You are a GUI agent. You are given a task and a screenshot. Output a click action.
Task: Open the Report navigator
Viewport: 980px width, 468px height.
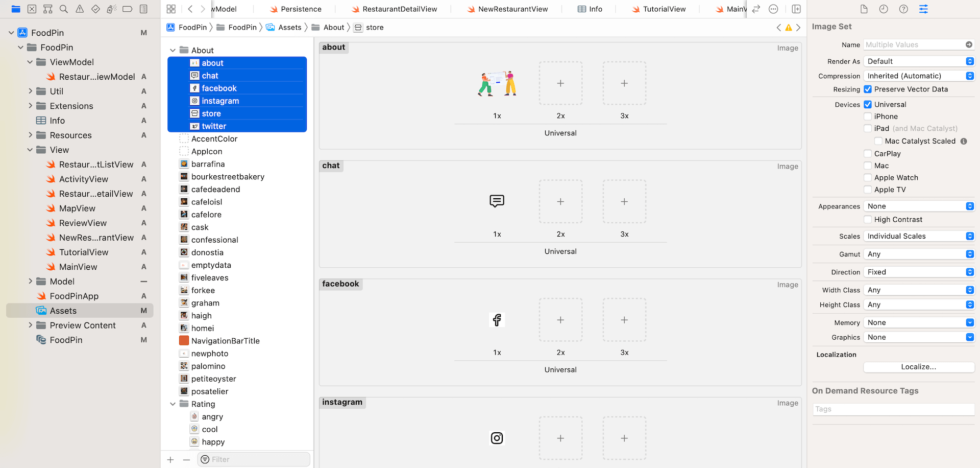tap(143, 9)
